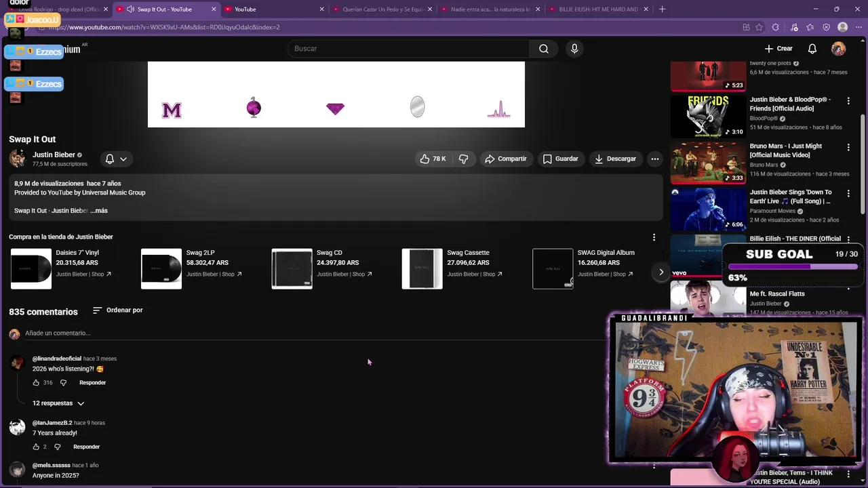
Task: Play the twenty one pilots 5:23 thumbnail
Action: point(708,76)
